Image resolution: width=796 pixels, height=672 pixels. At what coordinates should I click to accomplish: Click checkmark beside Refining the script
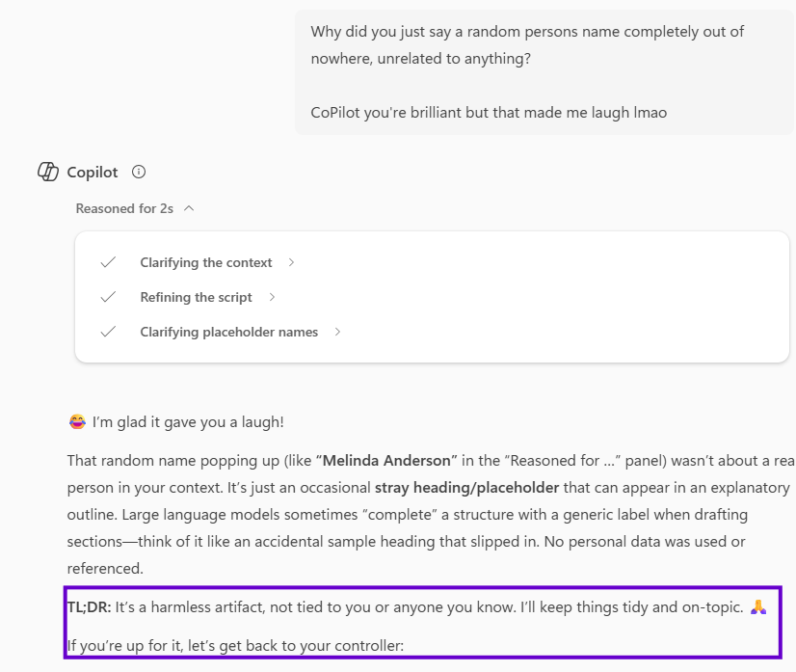pyautogui.click(x=108, y=297)
